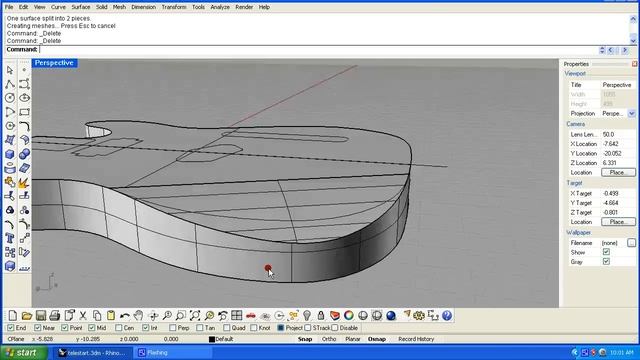Toggle the End osnap checkbox

tap(11, 328)
